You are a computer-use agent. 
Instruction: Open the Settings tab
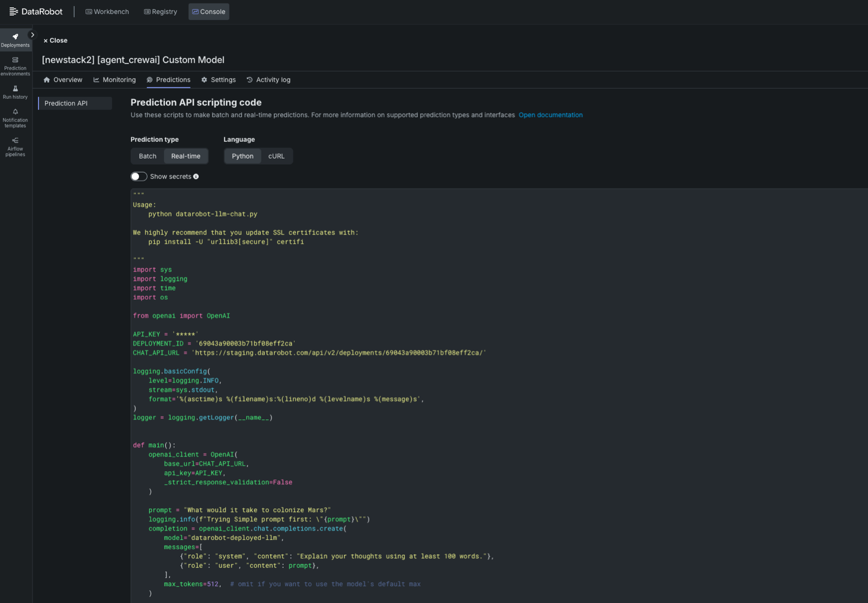point(218,80)
